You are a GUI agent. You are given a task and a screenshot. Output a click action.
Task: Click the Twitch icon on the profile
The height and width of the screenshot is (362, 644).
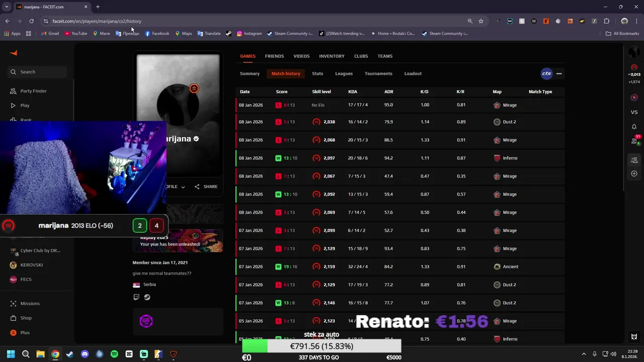136,297
